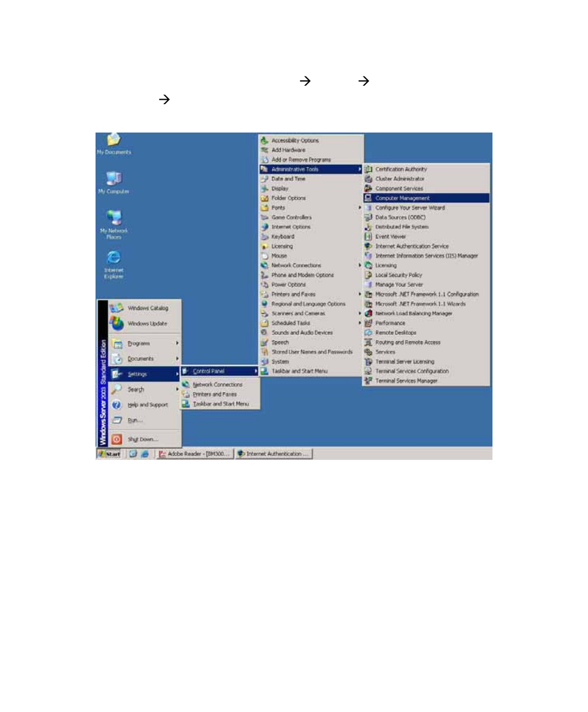Open My Documents desktop icon
The width and height of the screenshot is (588, 712).
pos(113,144)
